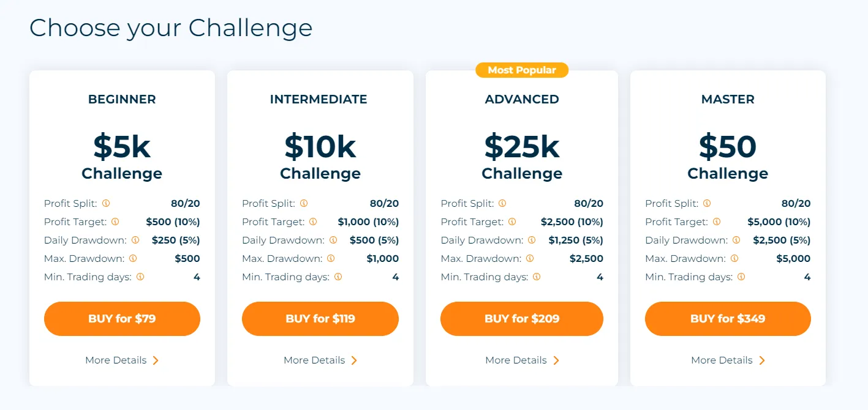Click Min. Trading days info icon on Beginner card
This screenshot has height=410, width=868.
pyautogui.click(x=140, y=277)
